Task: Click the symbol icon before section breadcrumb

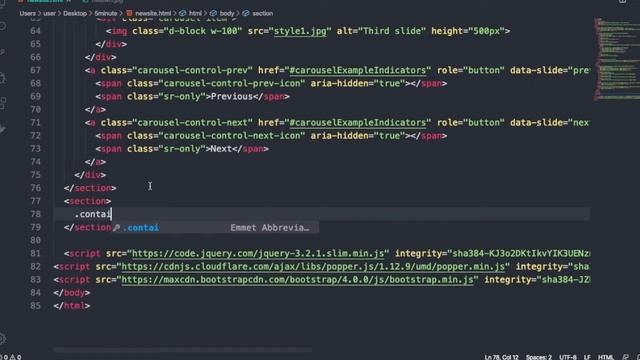Action: [246, 13]
